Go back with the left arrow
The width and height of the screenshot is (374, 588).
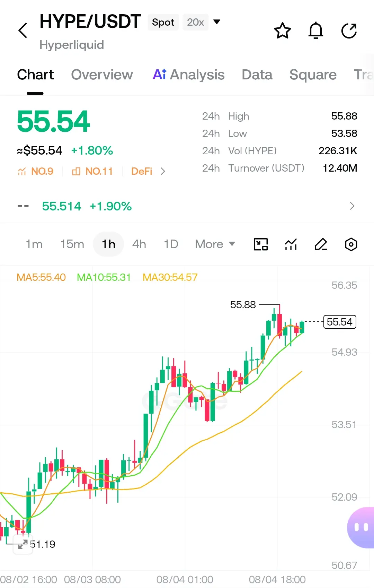pyautogui.click(x=23, y=31)
